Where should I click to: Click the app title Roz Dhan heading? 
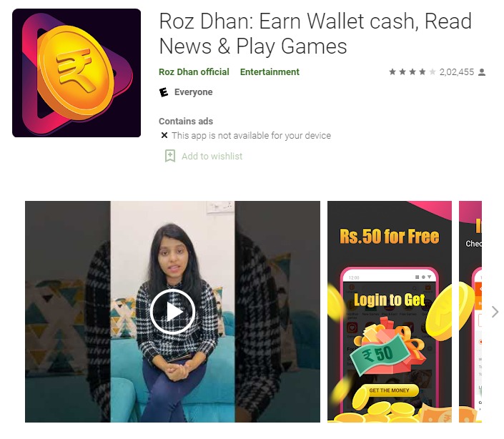click(x=315, y=34)
